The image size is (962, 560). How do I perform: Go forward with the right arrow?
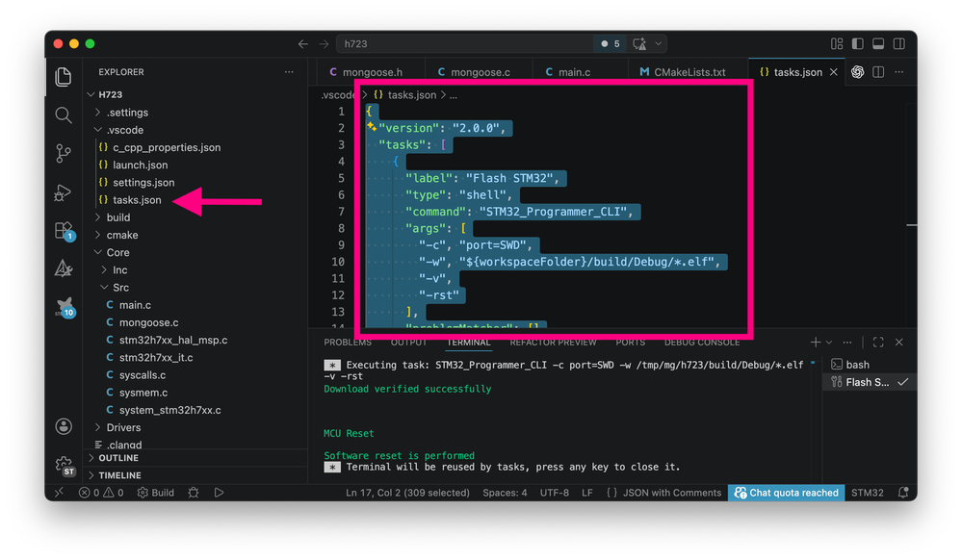point(324,44)
